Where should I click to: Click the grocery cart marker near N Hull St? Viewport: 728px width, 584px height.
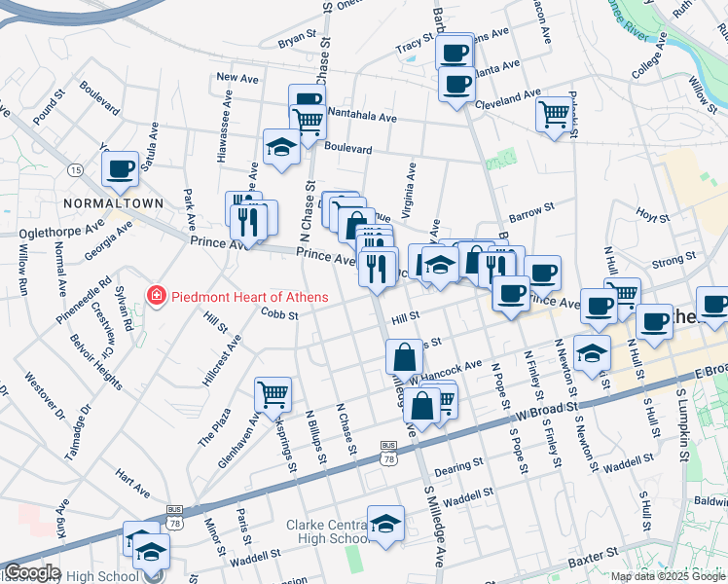pyautogui.click(x=622, y=294)
